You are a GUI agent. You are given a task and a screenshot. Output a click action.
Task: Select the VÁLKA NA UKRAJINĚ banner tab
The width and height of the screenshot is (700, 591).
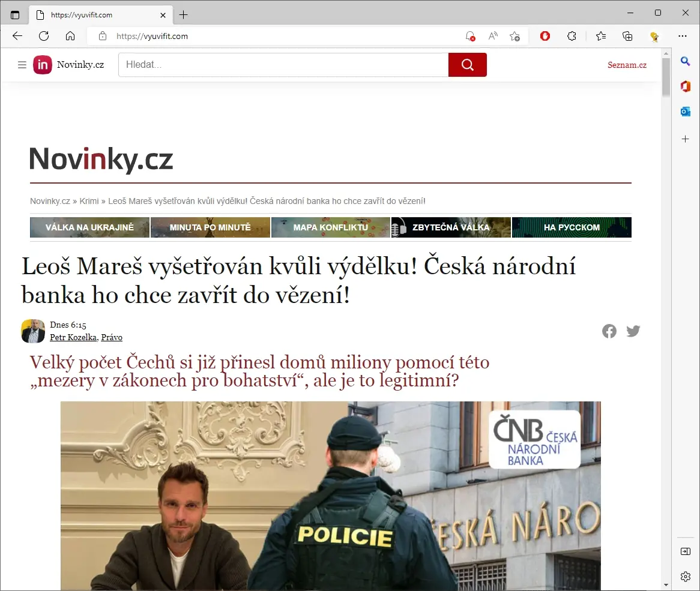point(89,227)
